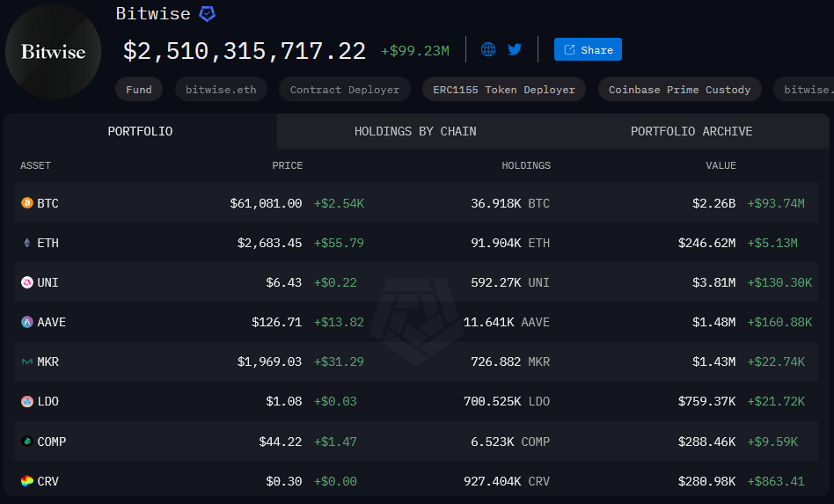Click the ETH price $2,683.45
This screenshot has height=504, width=834.
coord(270,243)
